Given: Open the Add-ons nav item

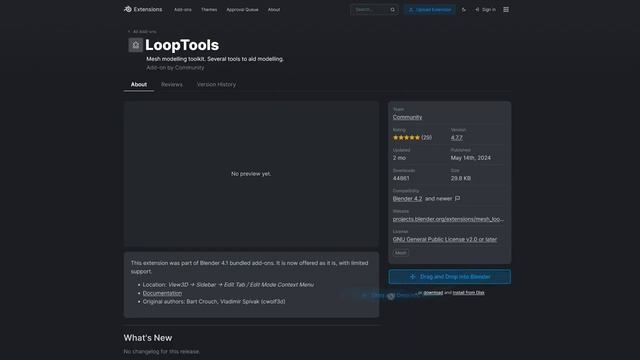Looking at the screenshot, I should 182,9.
